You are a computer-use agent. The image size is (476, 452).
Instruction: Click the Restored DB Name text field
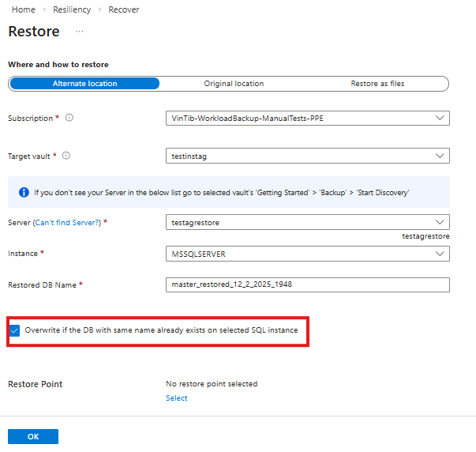coord(308,284)
